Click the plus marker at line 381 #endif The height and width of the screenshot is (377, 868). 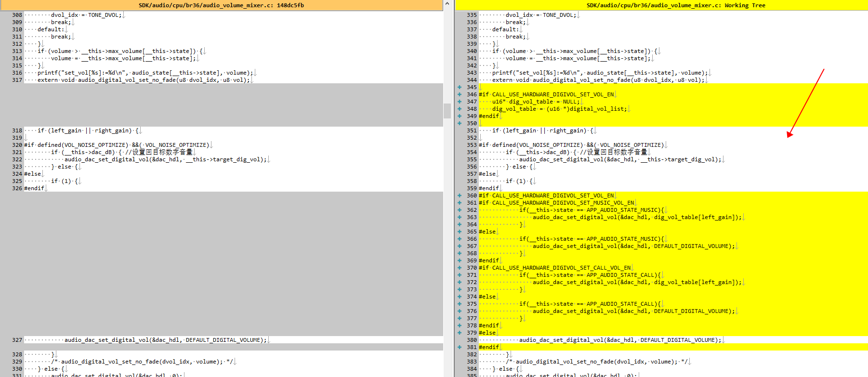pyautogui.click(x=460, y=347)
